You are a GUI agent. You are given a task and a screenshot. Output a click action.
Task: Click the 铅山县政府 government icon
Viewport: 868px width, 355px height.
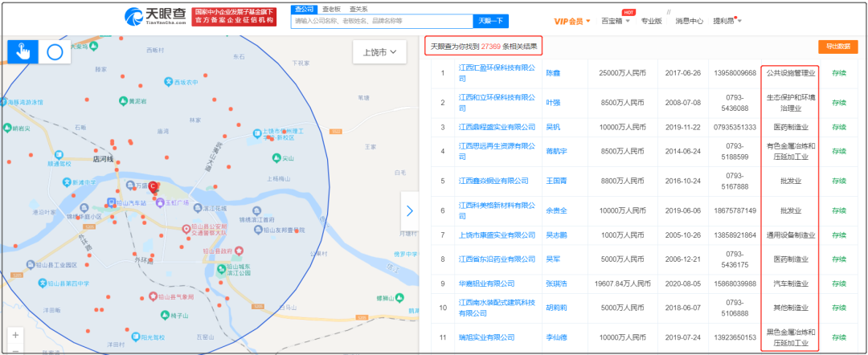[x=239, y=251]
